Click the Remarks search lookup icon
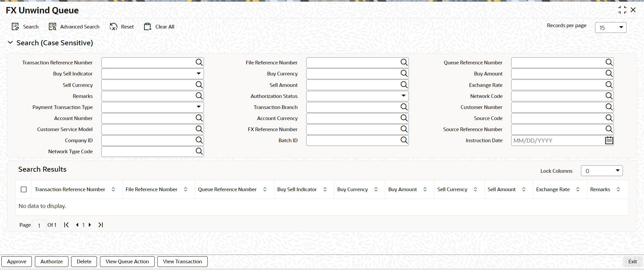 (x=199, y=96)
